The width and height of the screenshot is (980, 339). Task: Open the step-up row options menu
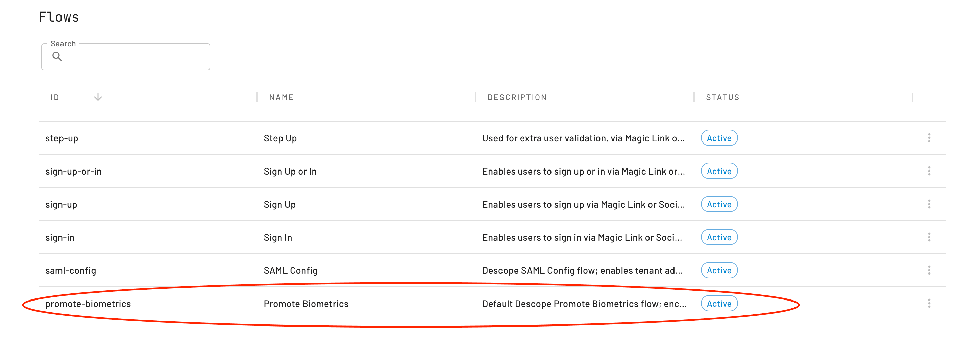929,138
